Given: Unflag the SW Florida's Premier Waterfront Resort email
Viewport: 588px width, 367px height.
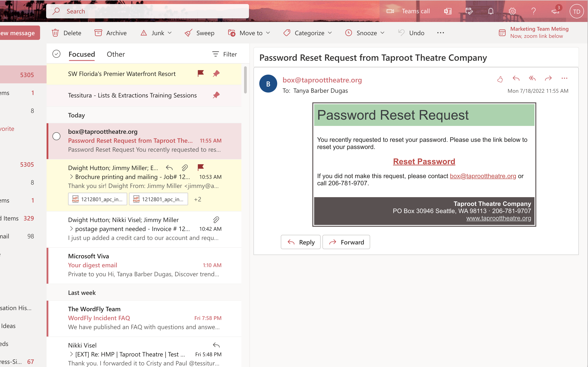Looking at the screenshot, I should (x=201, y=73).
